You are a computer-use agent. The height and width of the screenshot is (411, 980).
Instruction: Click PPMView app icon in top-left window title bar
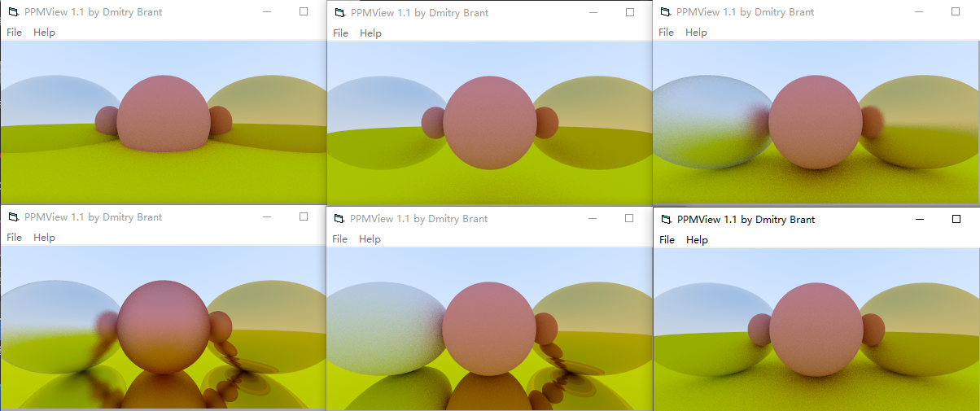tap(13, 11)
